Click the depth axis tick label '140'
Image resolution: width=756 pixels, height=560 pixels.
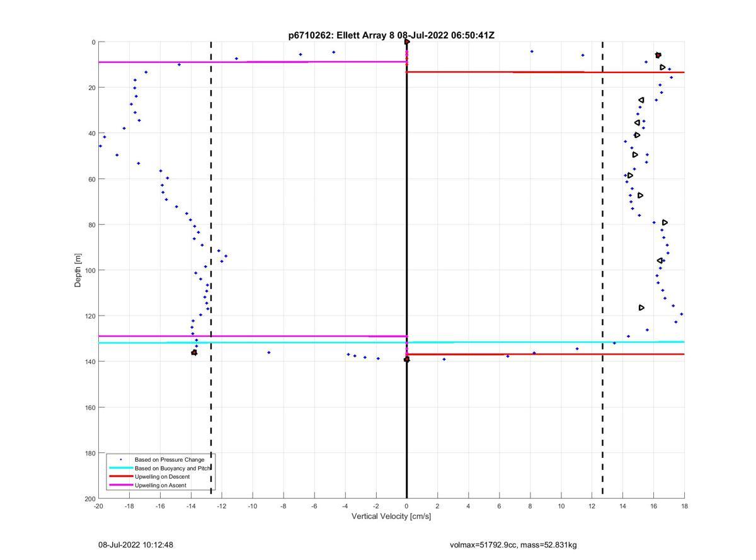(89, 362)
